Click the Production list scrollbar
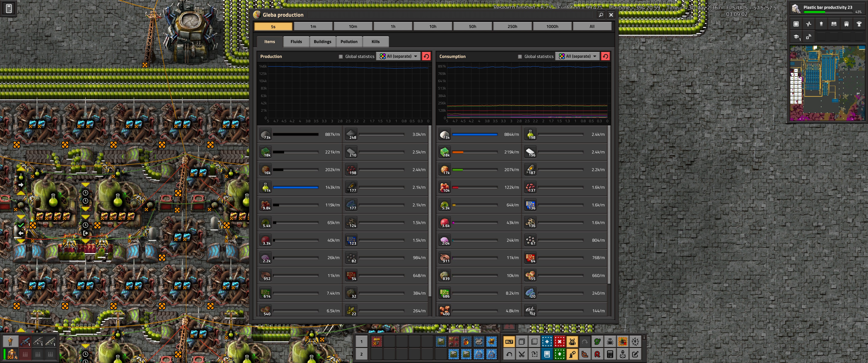Image resolution: width=868 pixels, height=363 pixels. 430,211
